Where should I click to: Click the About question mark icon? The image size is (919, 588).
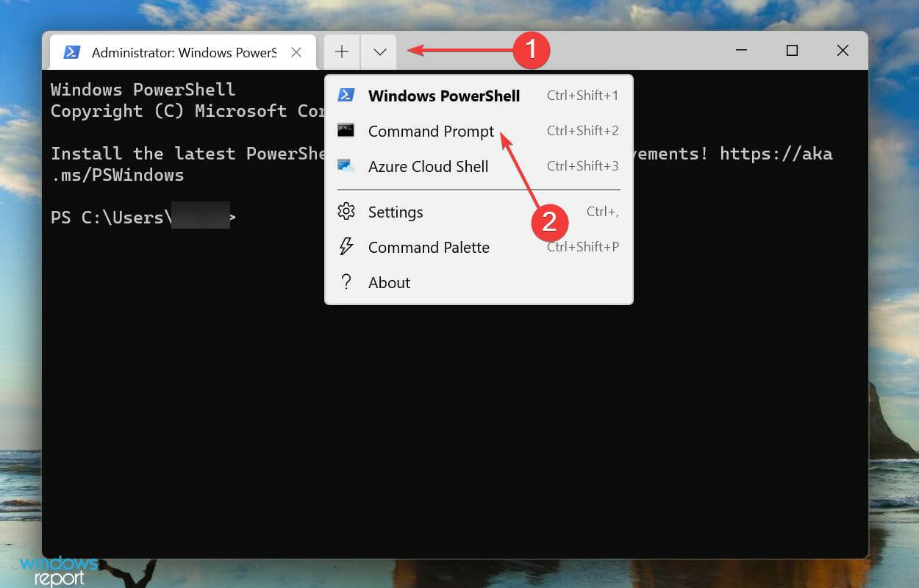pyautogui.click(x=346, y=282)
